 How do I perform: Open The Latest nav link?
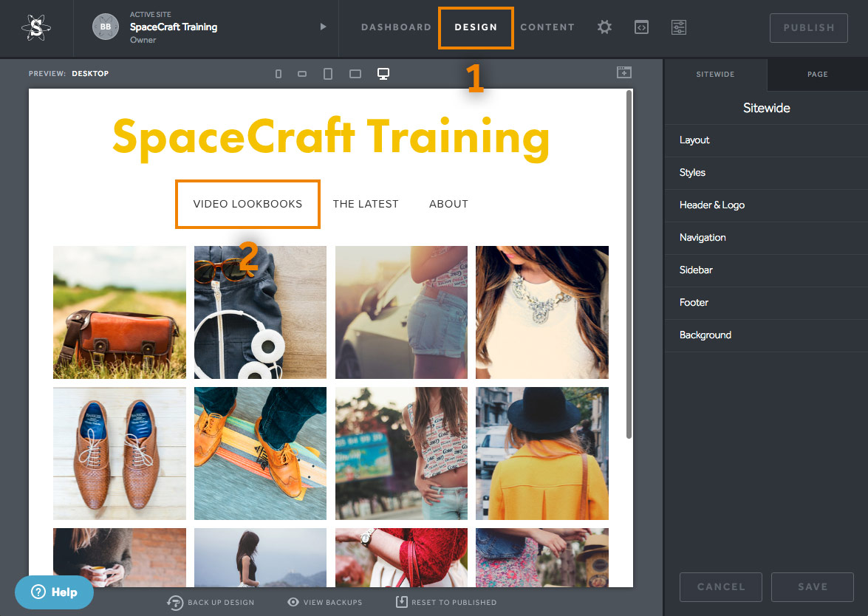pos(366,204)
